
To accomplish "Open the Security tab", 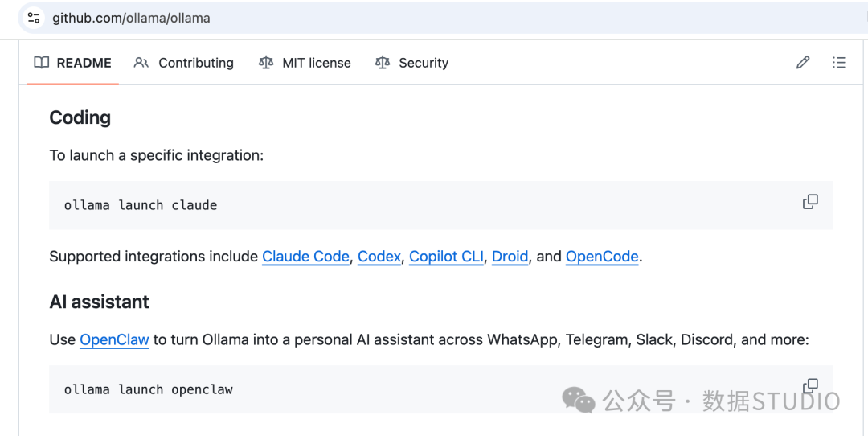I will (x=411, y=63).
